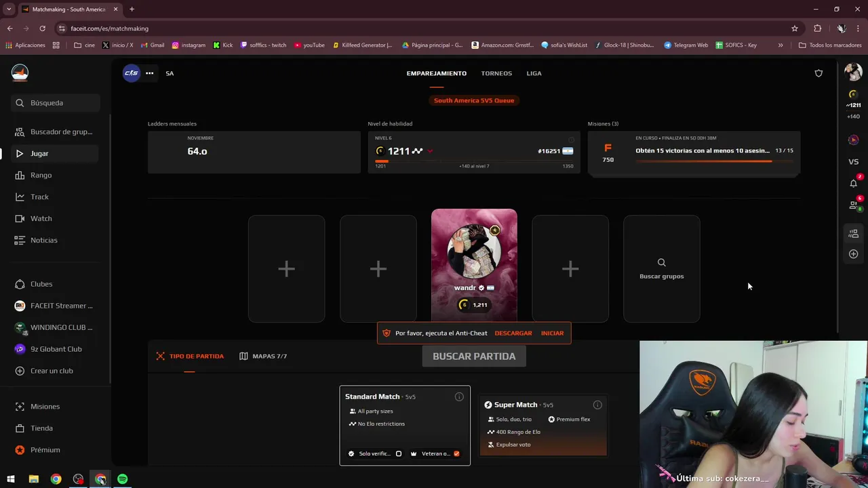Image resolution: width=868 pixels, height=488 pixels.
Task: Open Standard Match info icon
Action: coord(459,396)
